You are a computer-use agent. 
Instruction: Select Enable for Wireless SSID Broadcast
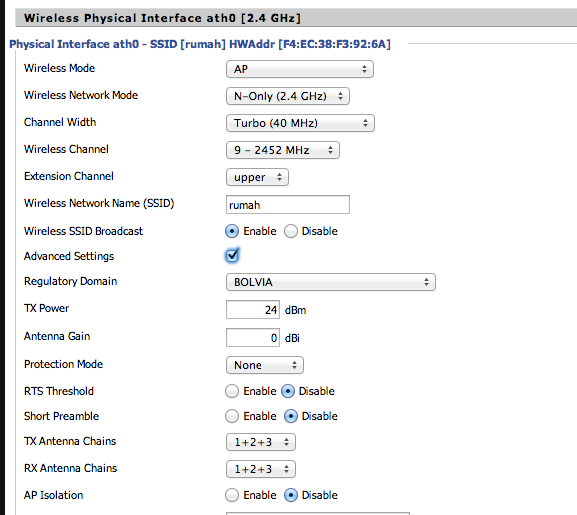232,231
